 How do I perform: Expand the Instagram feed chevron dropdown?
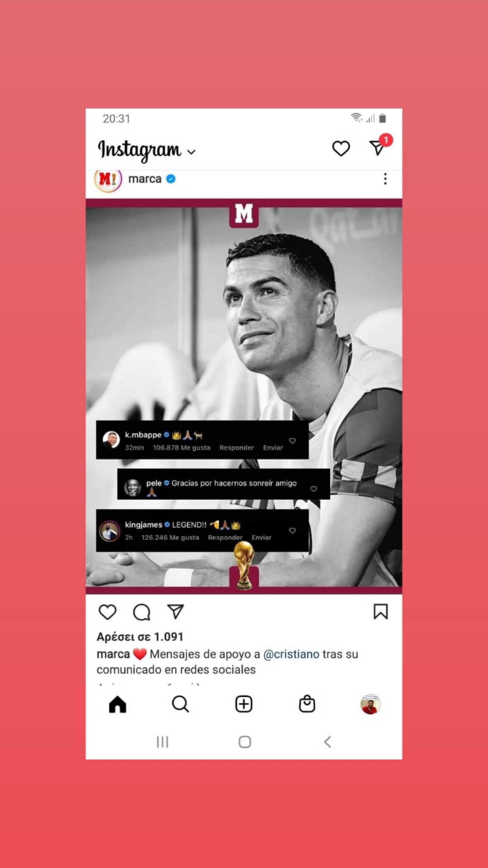[x=192, y=152]
